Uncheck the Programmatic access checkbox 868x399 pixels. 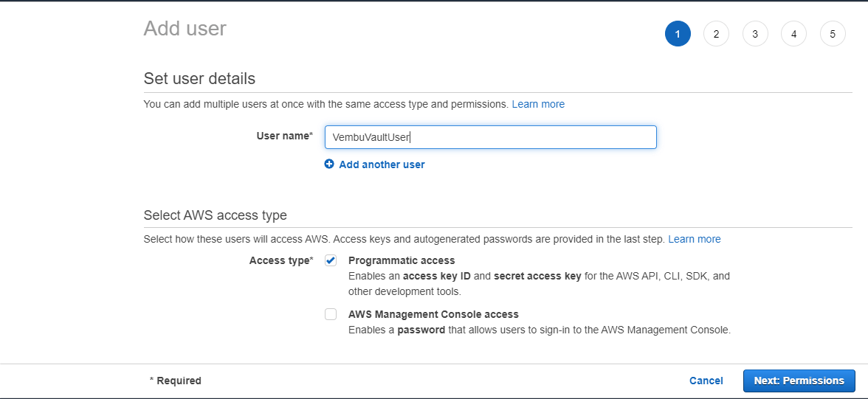331,260
